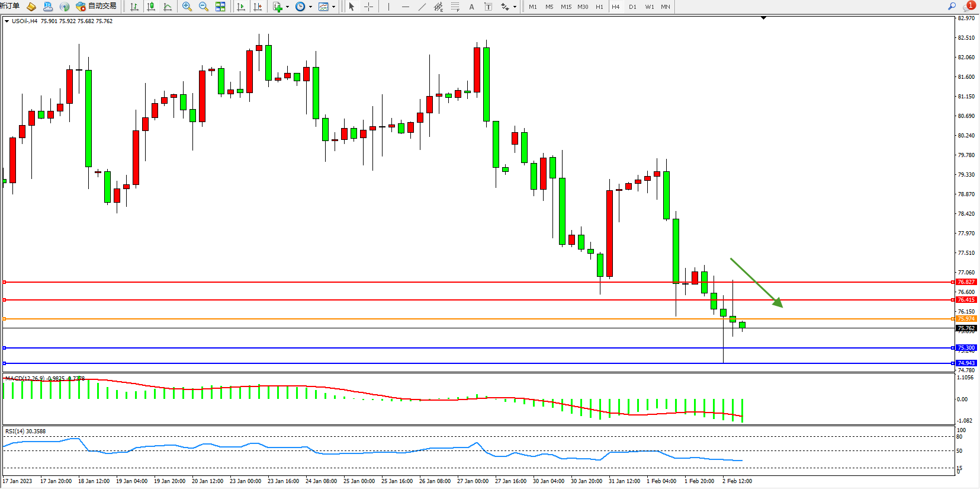Open the search magnifier in top right
980x489 pixels.
coord(952,6)
